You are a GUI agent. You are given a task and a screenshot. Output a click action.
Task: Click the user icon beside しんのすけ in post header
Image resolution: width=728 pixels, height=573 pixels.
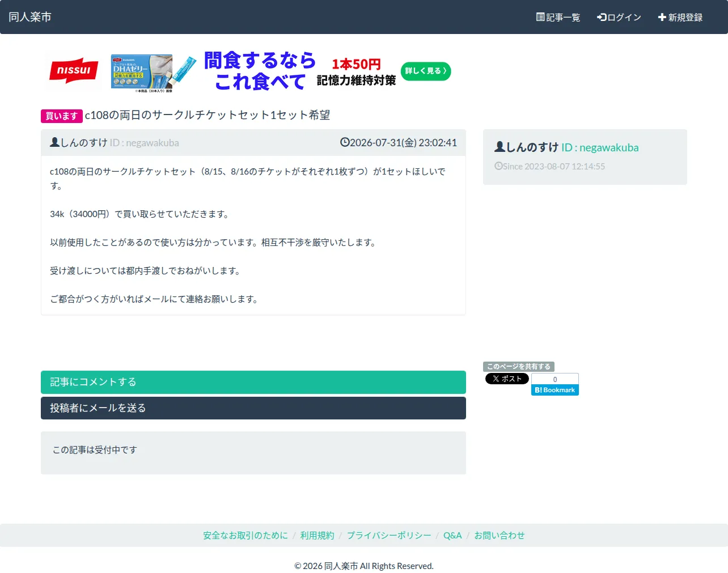pyautogui.click(x=54, y=142)
